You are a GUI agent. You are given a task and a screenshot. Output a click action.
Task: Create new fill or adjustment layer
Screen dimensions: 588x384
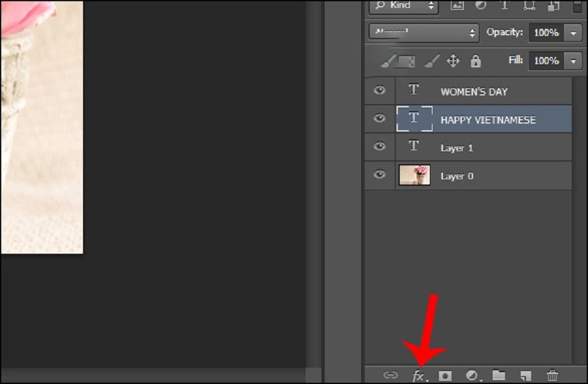pos(472,375)
